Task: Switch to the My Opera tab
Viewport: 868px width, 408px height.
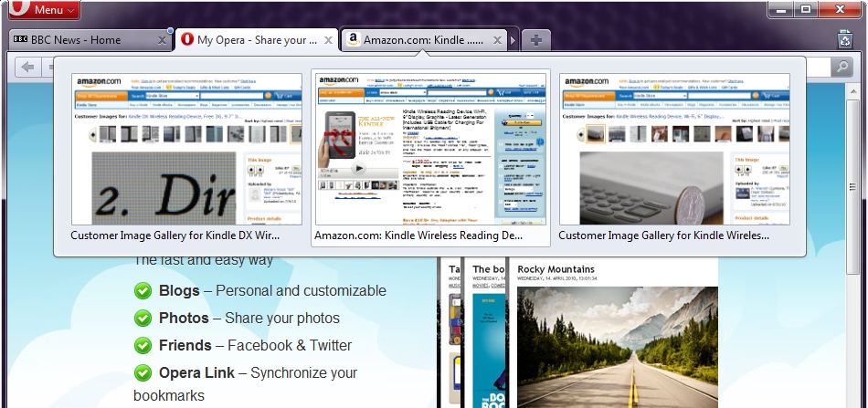Action: click(x=257, y=40)
